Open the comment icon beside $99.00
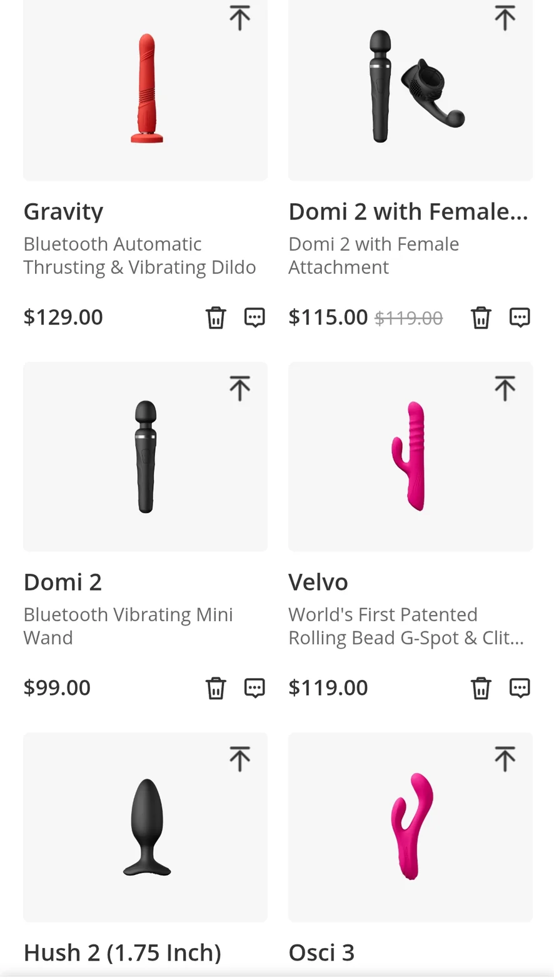The height and width of the screenshot is (980, 554). pyautogui.click(x=254, y=688)
